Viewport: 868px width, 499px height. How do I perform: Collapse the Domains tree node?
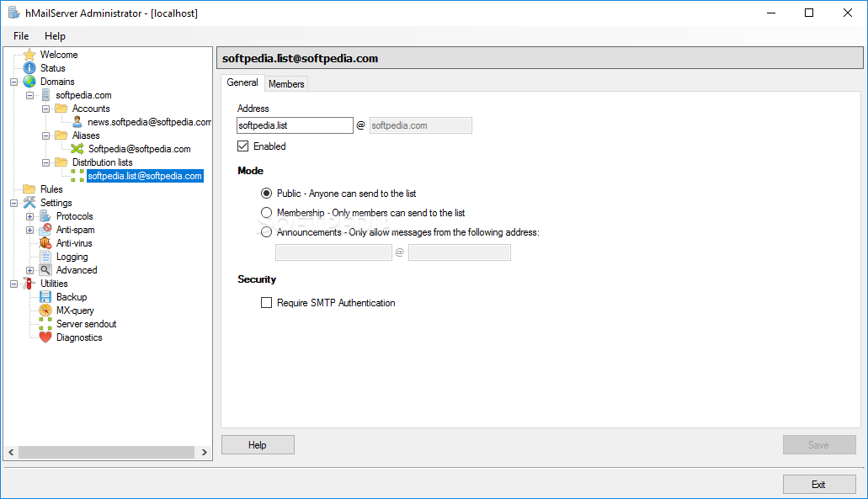pos(13,82)
